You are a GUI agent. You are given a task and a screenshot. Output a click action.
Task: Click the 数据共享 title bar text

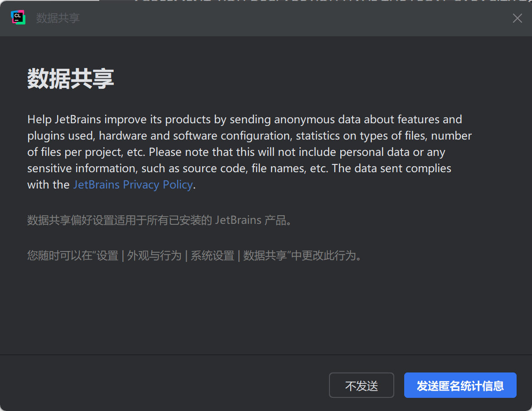tap(58, 18)
